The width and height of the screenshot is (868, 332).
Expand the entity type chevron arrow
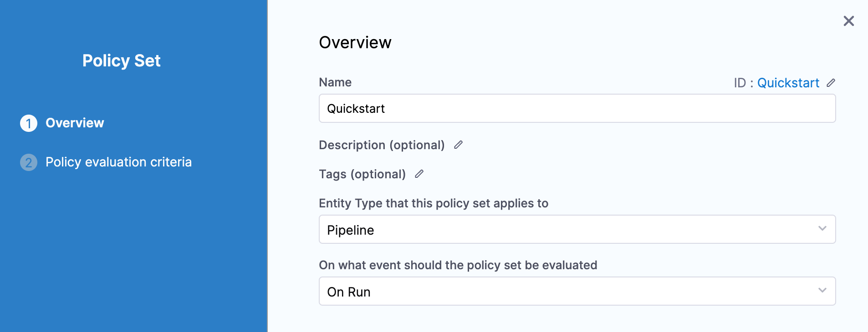(822, 228)
